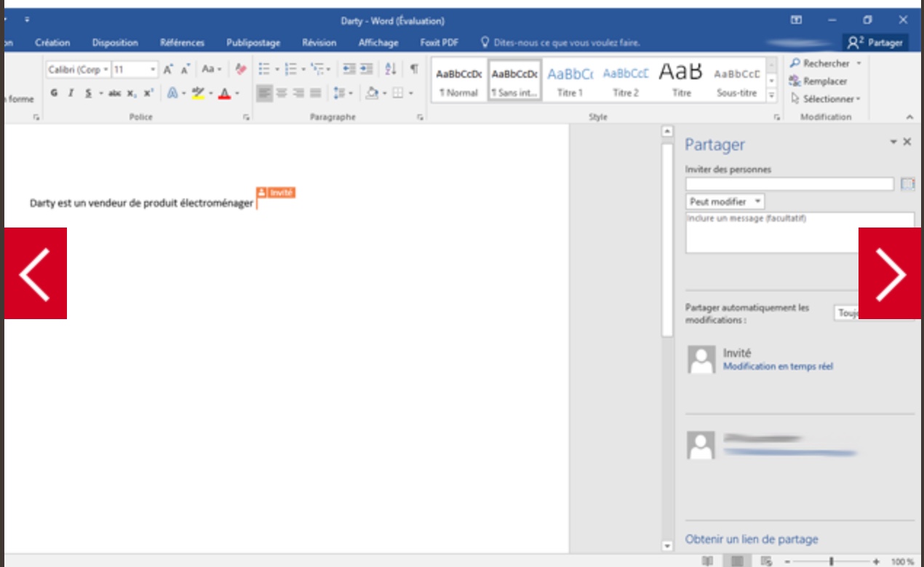Click in the 'Inviter des personnes' field

click(x=789, y=184)
